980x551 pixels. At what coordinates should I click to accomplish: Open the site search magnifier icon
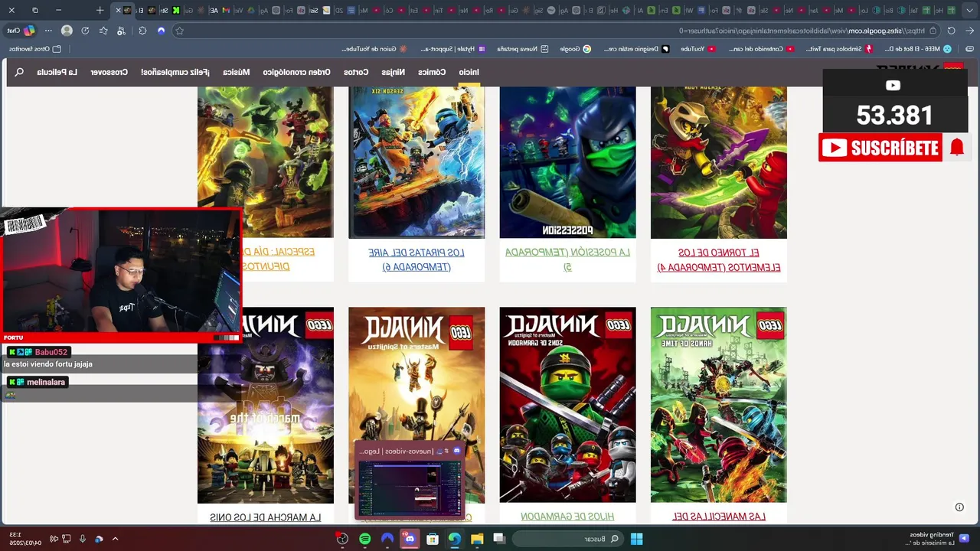tap(19, 72)
